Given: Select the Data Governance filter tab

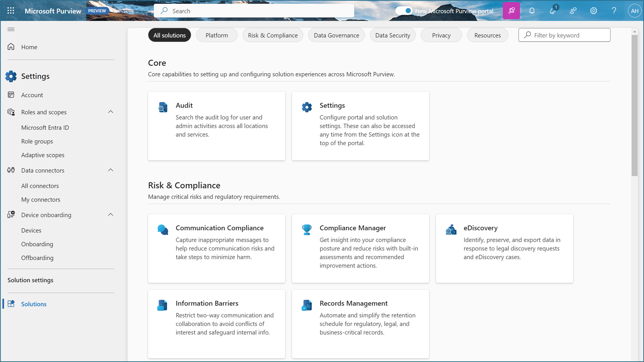Looking at the screenshot, I should [336, 35].
